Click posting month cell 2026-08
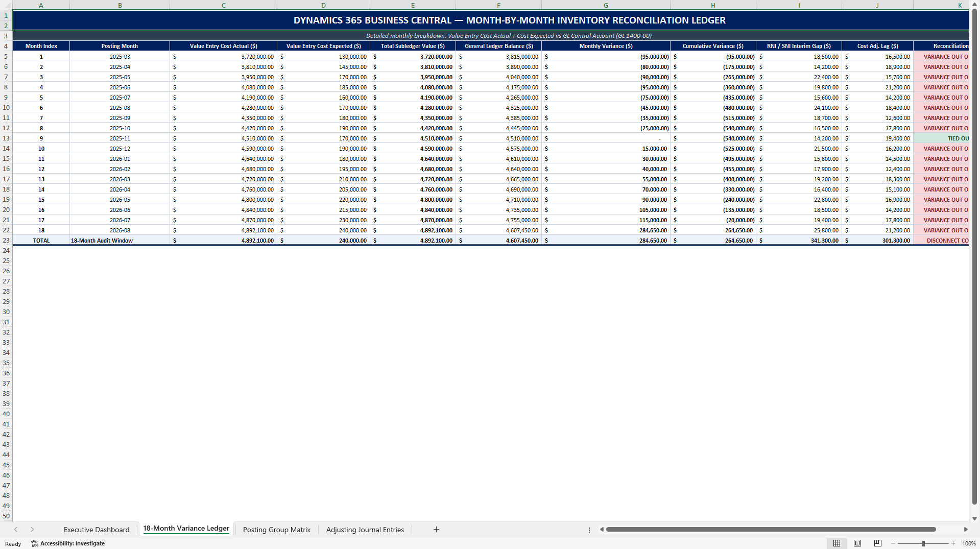The height and width of the screenshot is (549, 980). coord(119,230)
